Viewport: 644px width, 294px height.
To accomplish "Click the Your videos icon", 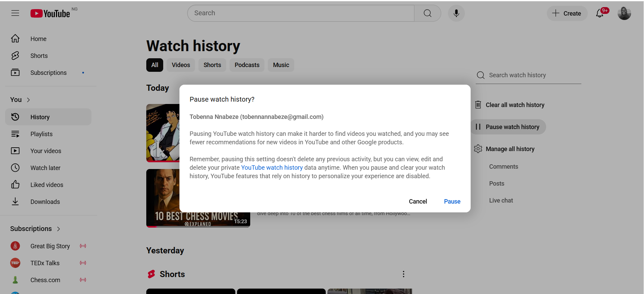I will click(x=15, y=151).
